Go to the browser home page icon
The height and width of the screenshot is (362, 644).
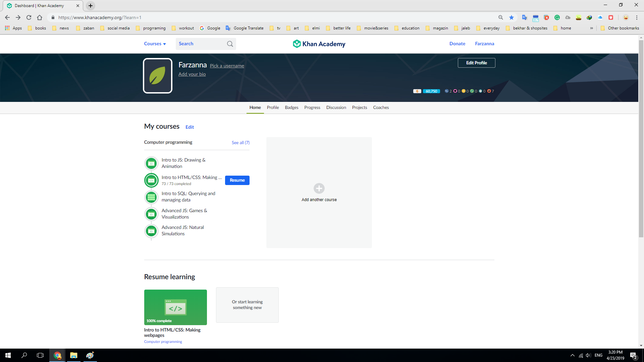point(40,17)
